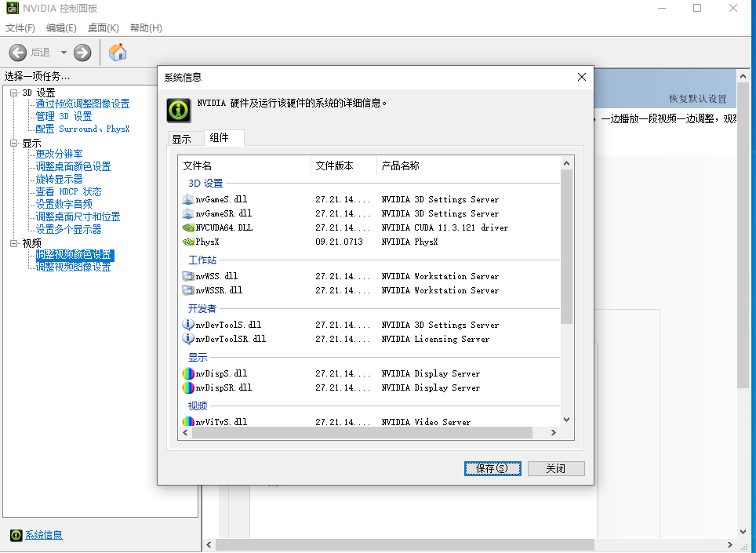Open 查看 HDCP 状态
Screen dimensions: 756x553
(68, 191)
